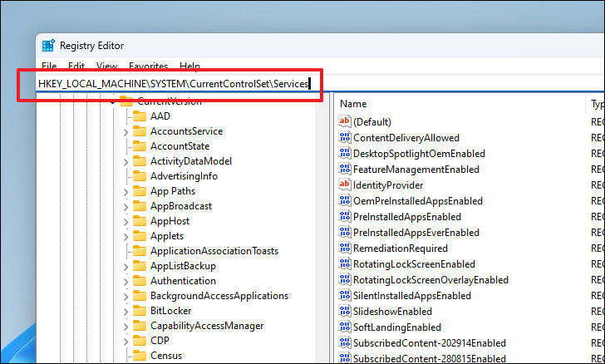
Task: Expand the ActivityDataModel key
Action: [x=125, y=163]
